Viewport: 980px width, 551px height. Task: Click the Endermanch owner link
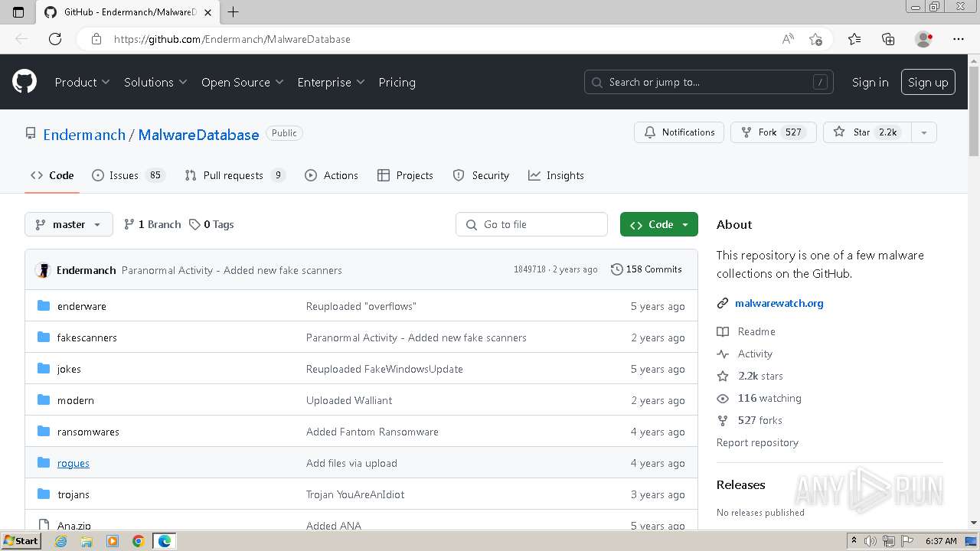click(x=84, y=135)
